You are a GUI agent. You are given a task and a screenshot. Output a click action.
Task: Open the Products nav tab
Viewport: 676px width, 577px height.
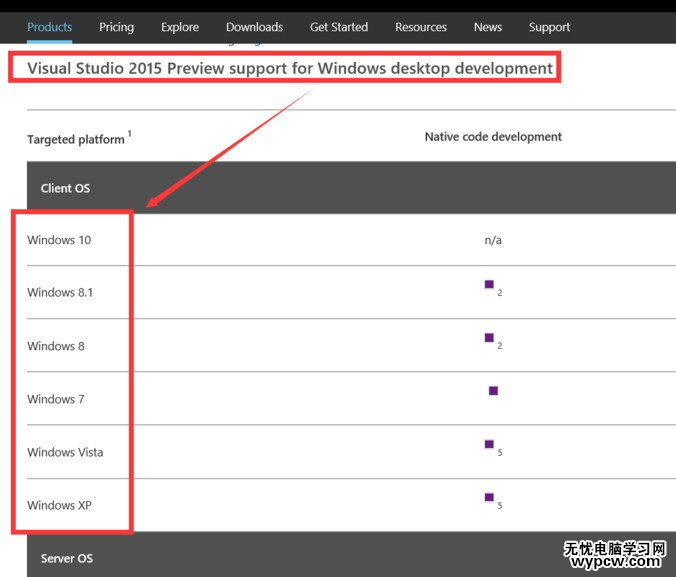coord(50,27)
